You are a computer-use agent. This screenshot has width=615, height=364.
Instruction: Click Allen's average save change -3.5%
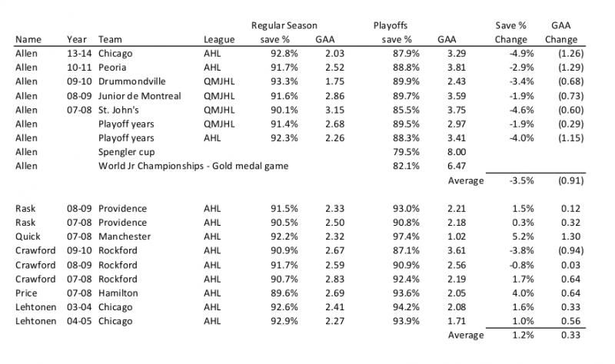tap(522, 180)
